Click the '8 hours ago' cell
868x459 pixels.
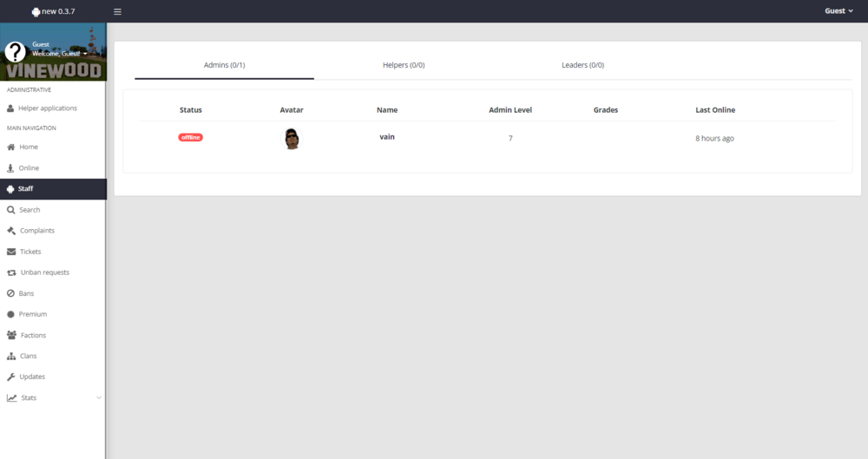(714, 139)
